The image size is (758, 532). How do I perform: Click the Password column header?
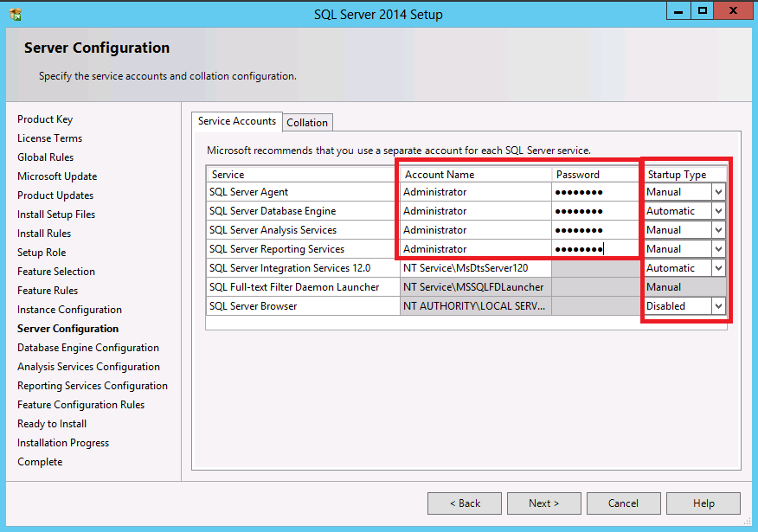(595, 175)
